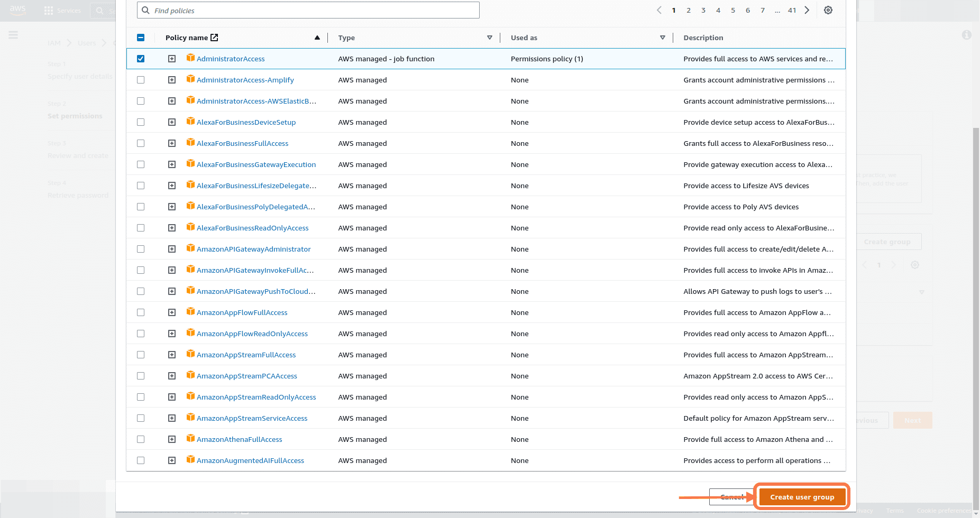The width and height of the screenshot is (980, 518).
Task: Click the AmazonAppStreamFullAccess policy cube icon
Action: [x=190, y=354]
